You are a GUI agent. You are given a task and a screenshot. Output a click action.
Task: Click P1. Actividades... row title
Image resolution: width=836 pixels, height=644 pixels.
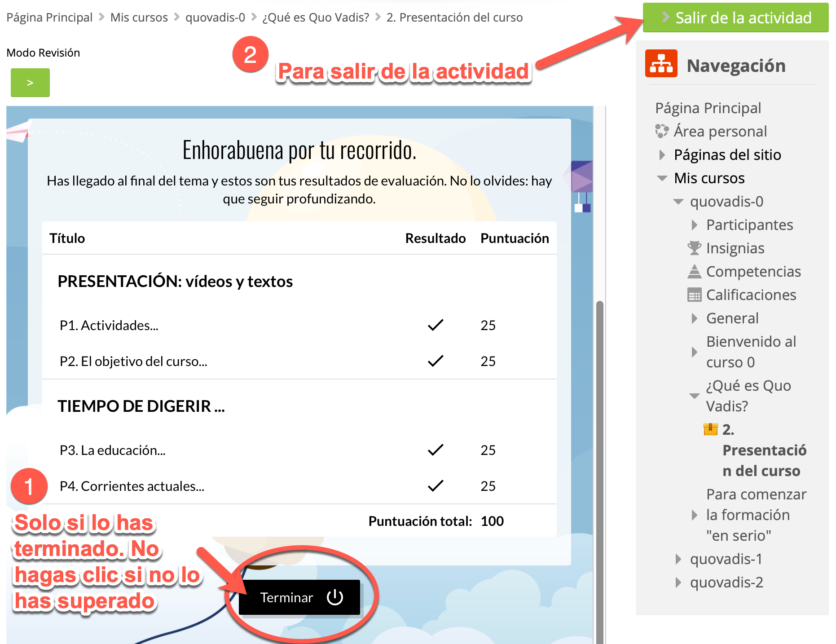(109, 325)
